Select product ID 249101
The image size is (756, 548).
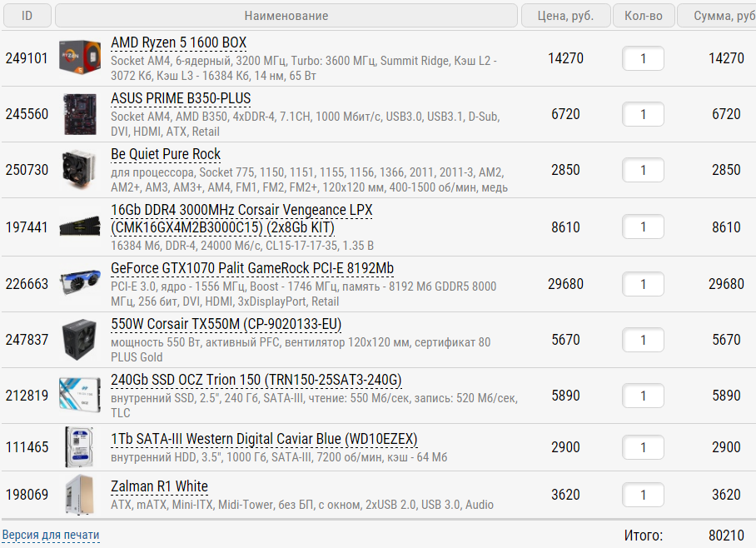tap(27, 58)
